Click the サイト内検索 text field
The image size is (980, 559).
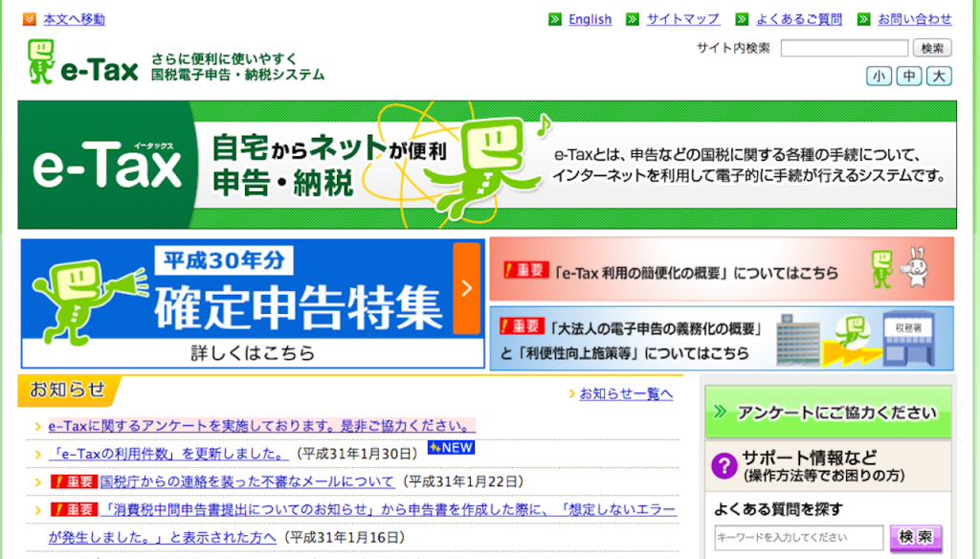click(844, 48)
